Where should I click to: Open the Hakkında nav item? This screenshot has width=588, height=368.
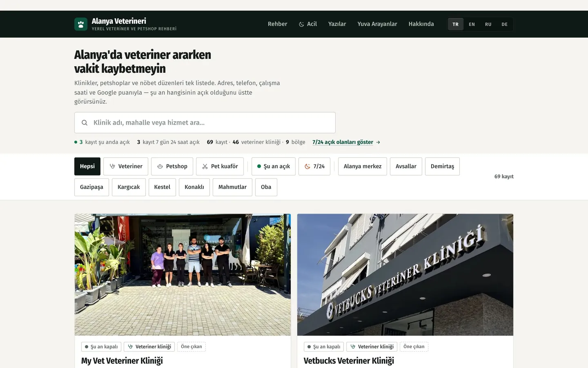[x=421, y=24]
